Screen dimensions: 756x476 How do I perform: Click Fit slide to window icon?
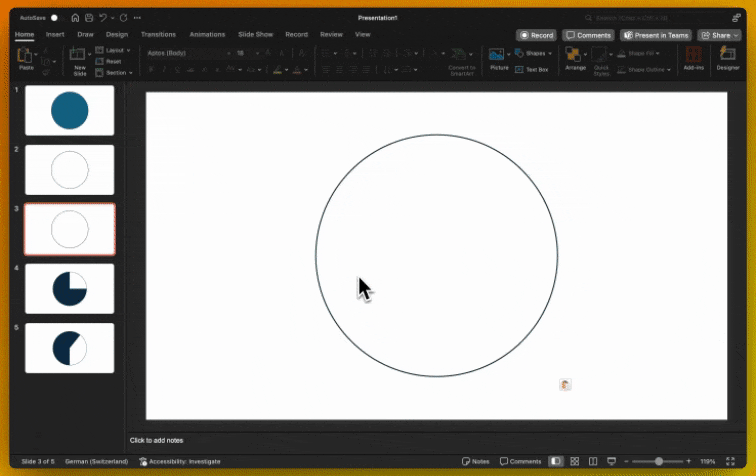pyautogui.click(x=730, y=462)
